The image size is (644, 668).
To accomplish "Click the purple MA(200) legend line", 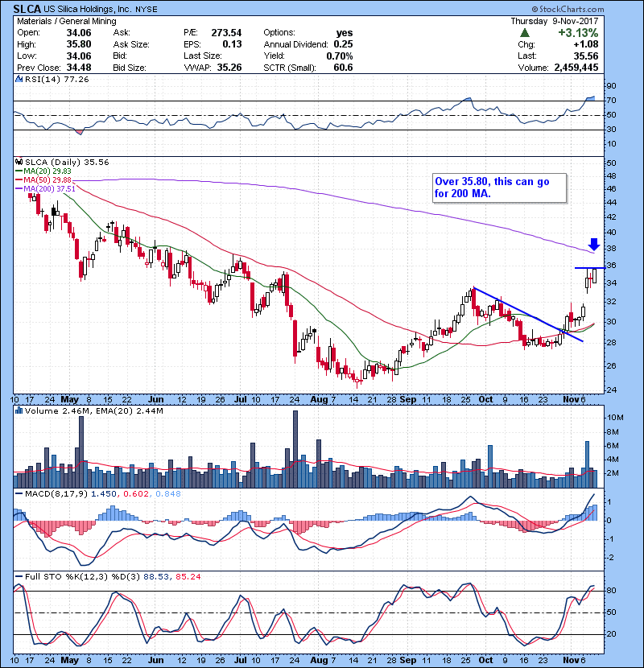I will coord(19,188).
